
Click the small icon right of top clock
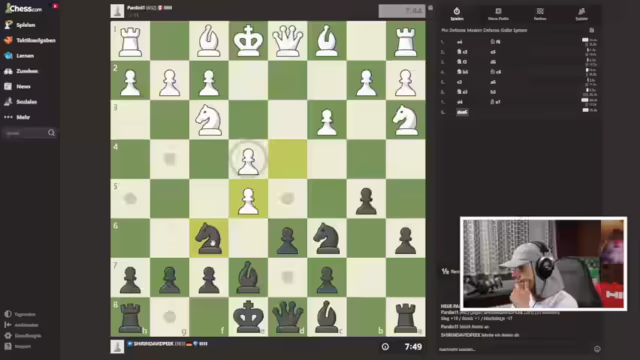tap(430, 8)
